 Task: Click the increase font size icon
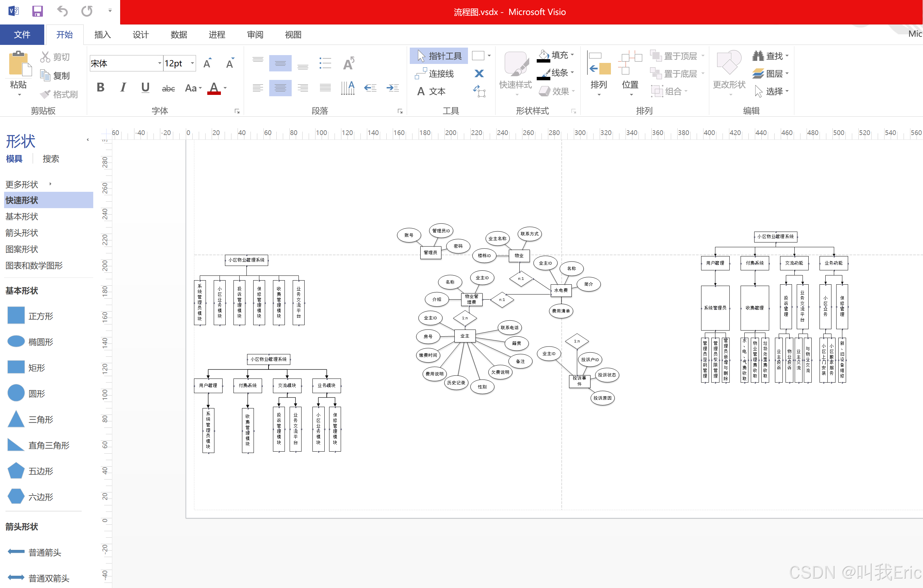[207, 63]
